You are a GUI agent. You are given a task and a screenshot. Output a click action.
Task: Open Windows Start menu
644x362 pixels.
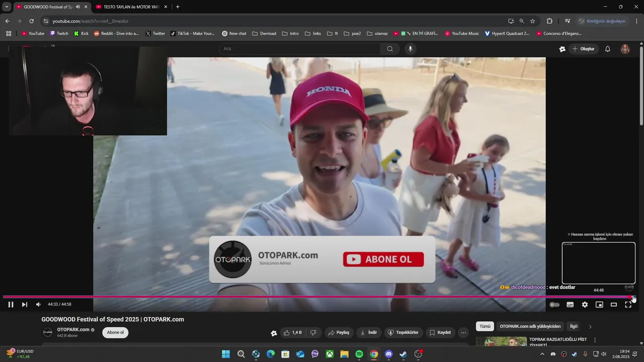click(226, 354)
